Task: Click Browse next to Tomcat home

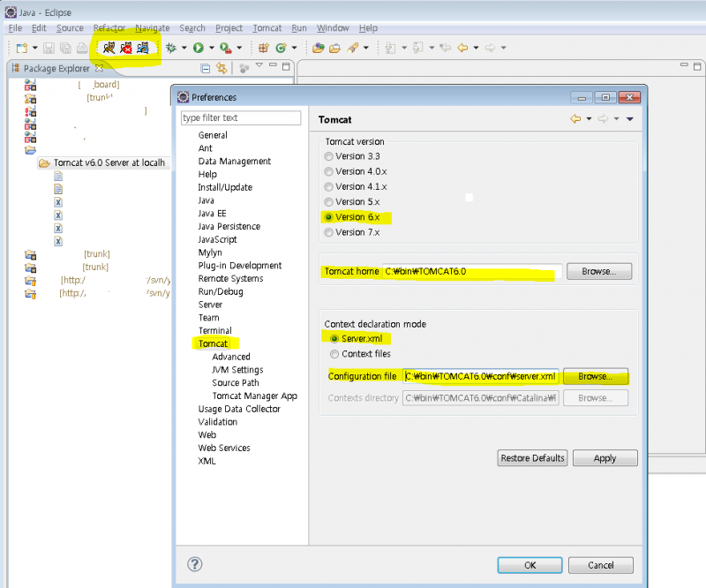Action: tap(599, 271)
